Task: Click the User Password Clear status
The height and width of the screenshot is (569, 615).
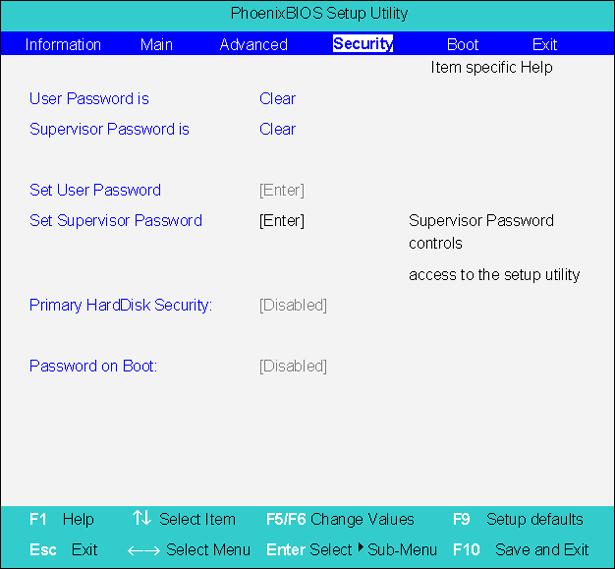Action: (277, 98)
